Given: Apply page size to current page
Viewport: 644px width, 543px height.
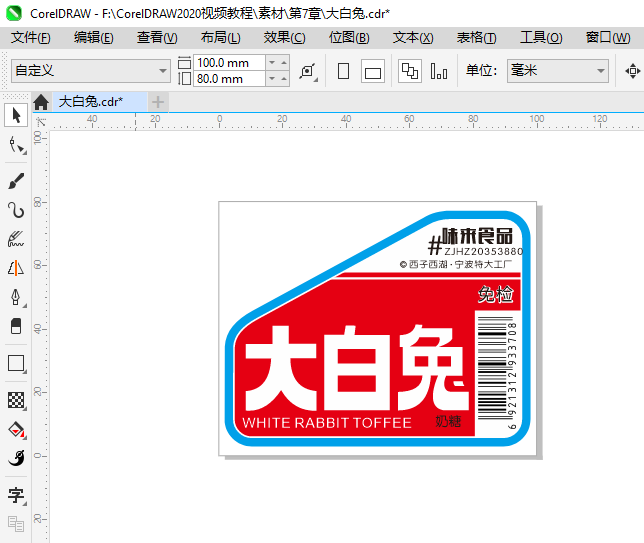Looking at the screenshot, I should [439, 71].
